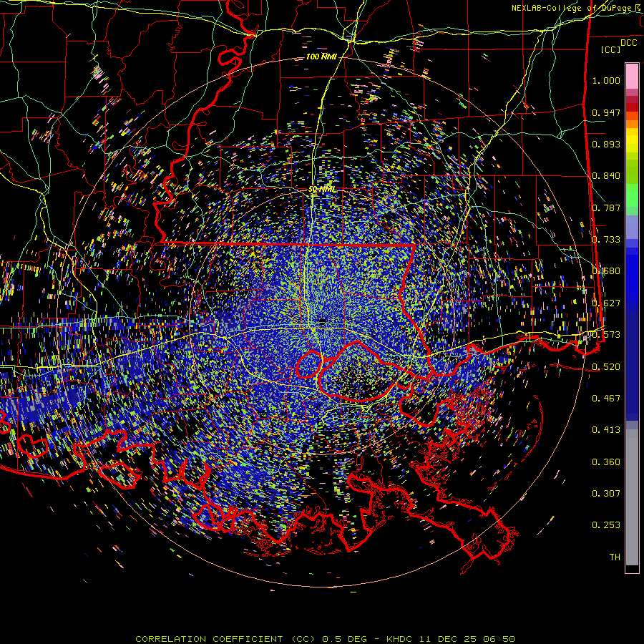Viewport: 644px width, 644px height.
Task: Click the 50 NMI range ring label
Action: click(x=321, y=190)
